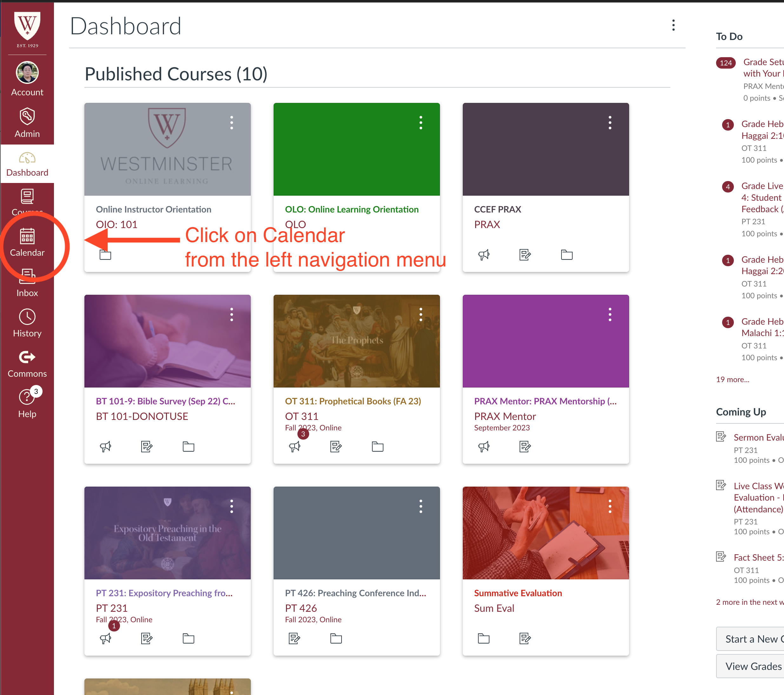The width and height of the screenshot is (784, 695).
Task: Expand the '19 more...' To Do link
Action: click(x=732, y=380)
